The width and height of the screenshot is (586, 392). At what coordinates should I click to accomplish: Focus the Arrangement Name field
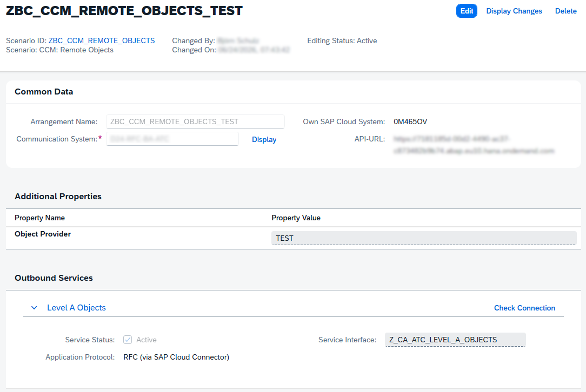pos(195,121)
